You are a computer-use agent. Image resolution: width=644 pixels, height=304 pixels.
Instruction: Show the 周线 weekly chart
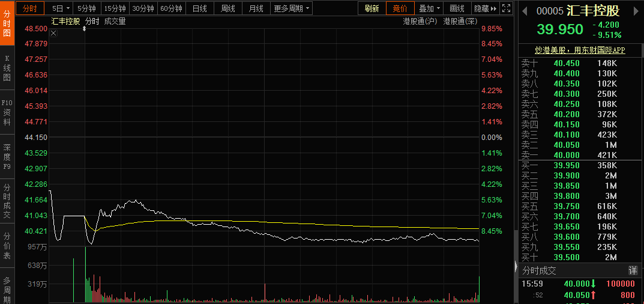point(228,8)
